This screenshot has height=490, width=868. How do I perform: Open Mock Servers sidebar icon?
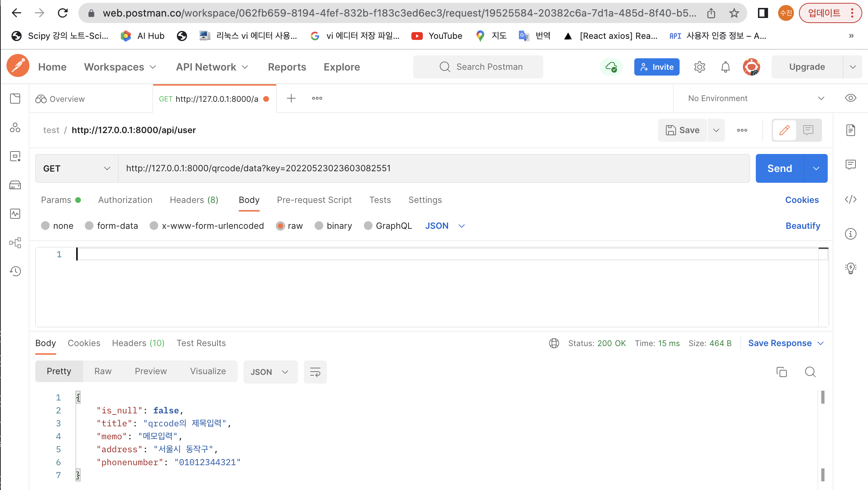pyautogui.click(x=15, y=185)
